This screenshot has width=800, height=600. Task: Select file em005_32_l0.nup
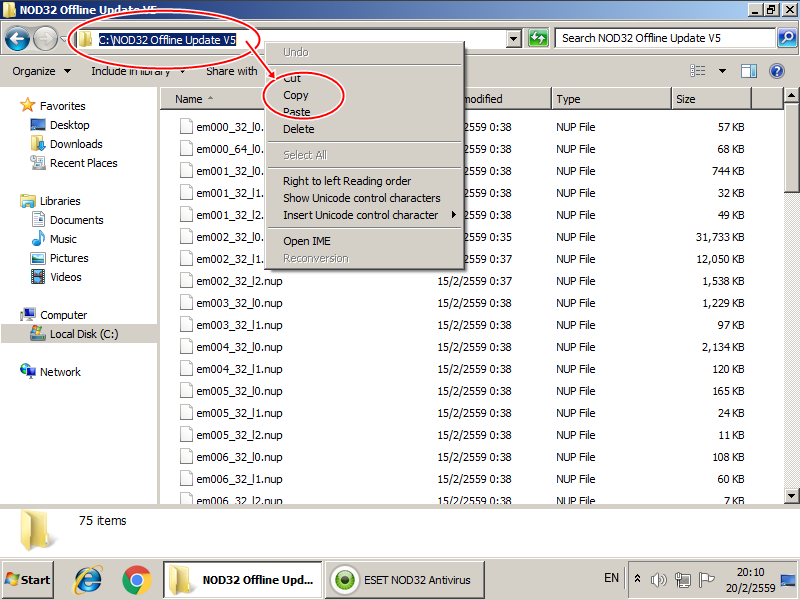click(x=239, y=391)
